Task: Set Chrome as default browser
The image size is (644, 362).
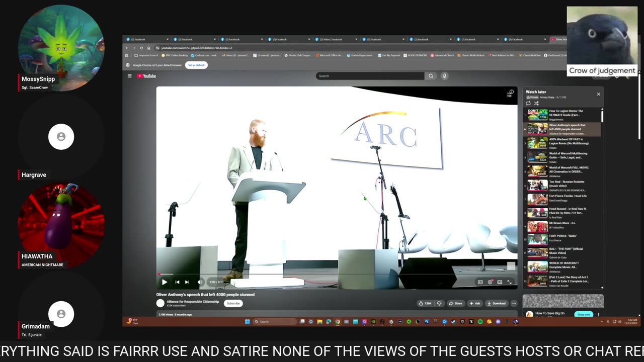Action: click(x=196, y=65)
